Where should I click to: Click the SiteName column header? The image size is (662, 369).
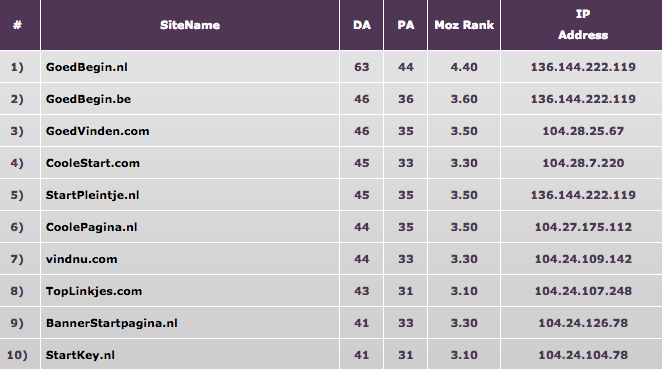click(190, 25)
